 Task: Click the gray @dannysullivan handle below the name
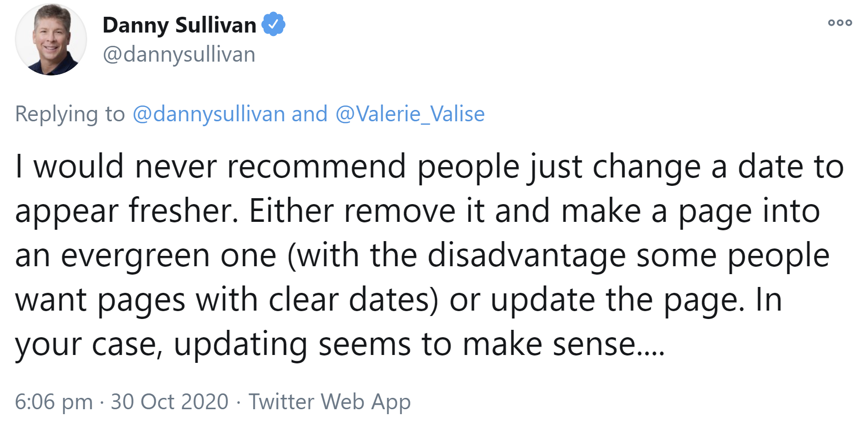pyautogui.click(x=179, y=54)
